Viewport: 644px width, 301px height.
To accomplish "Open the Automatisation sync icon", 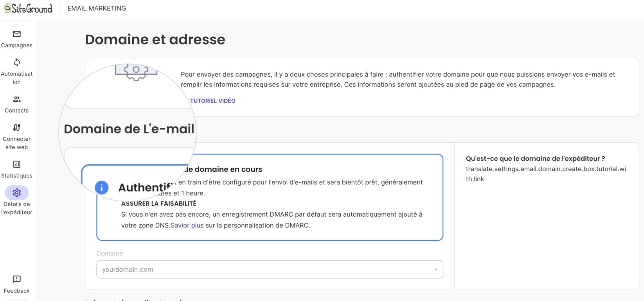I will click(16, 63).
